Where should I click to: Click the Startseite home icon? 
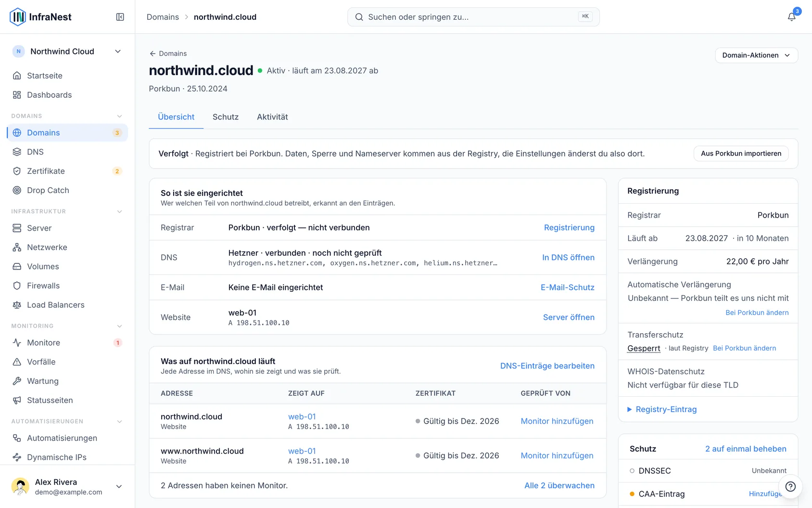17,76
